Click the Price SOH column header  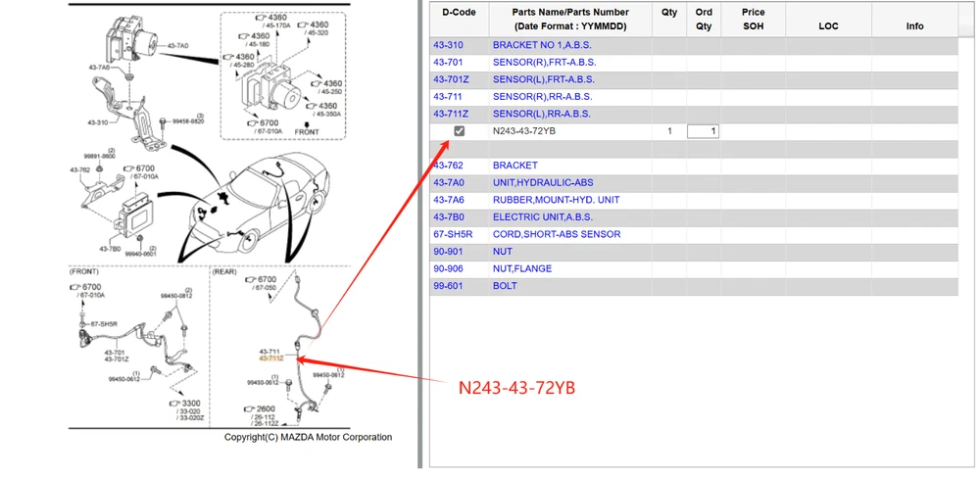tap(753, 19)
